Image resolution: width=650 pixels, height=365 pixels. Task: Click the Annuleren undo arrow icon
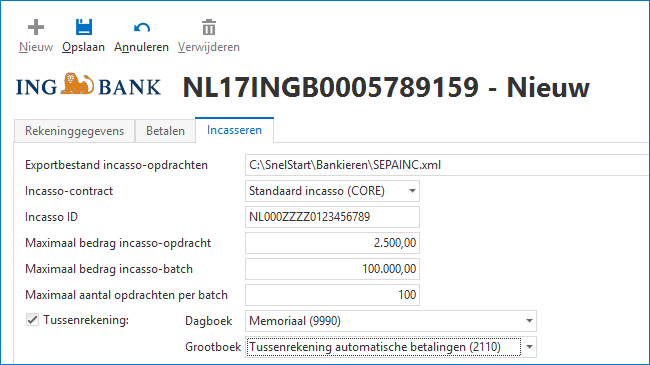[142, 28]
